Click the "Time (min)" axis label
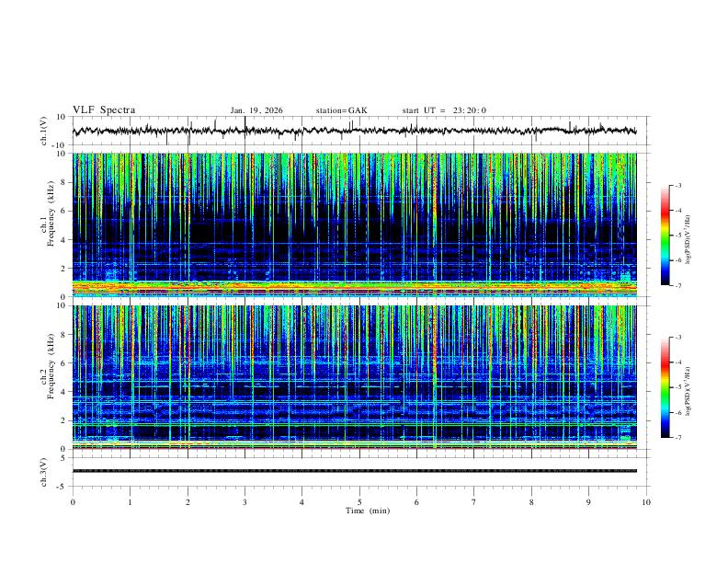This screenshot has height=563, width=728. click(368, 511)
